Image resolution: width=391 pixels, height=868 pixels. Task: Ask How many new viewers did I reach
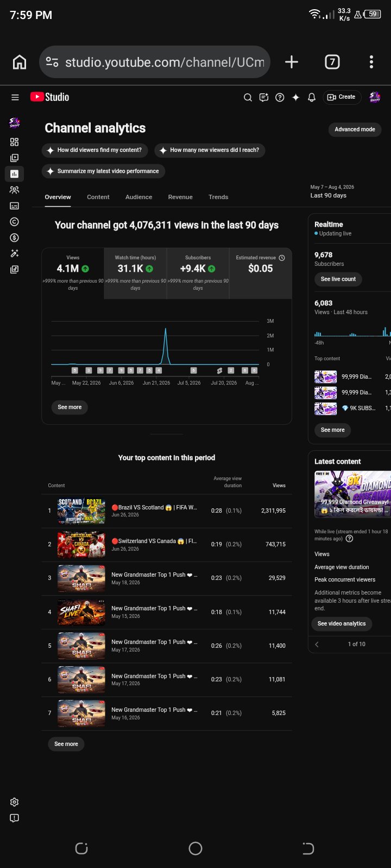pyautogui.click(x=210, y=150)
